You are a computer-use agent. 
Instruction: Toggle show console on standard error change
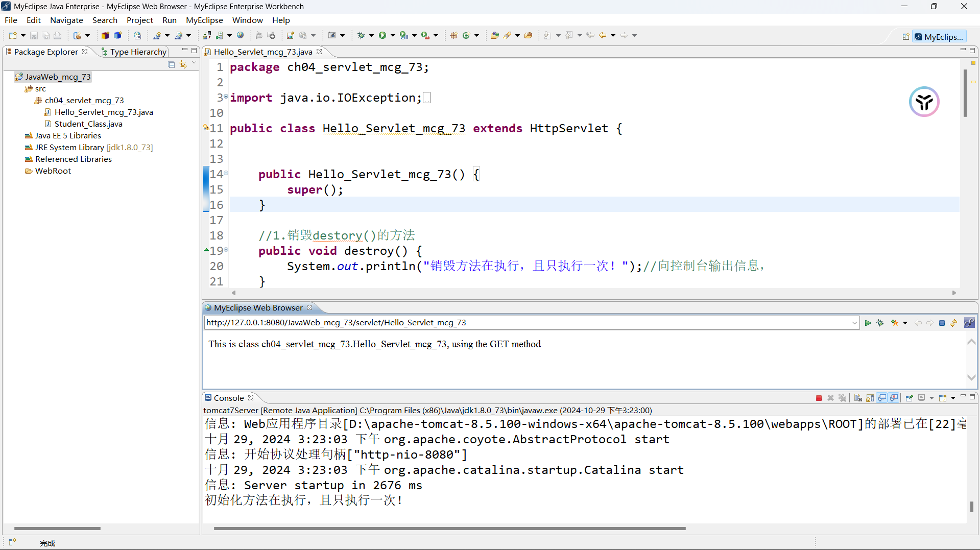[x=894, y=398]
